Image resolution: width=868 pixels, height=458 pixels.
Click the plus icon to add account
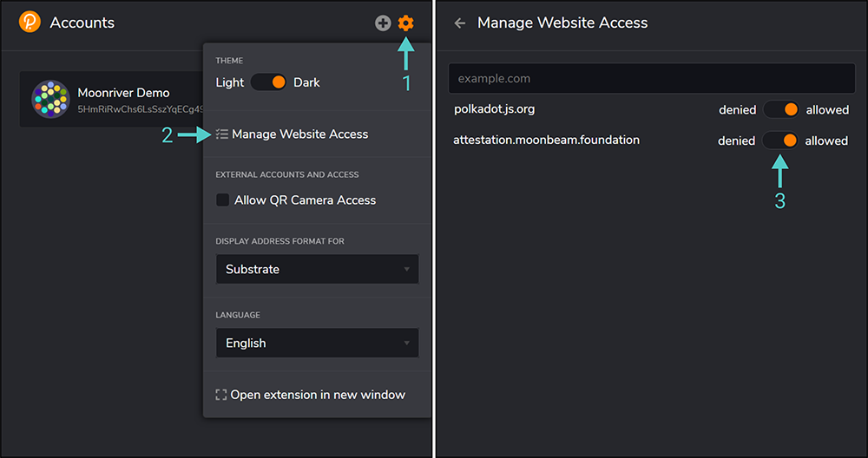click(x=383, y=23)
